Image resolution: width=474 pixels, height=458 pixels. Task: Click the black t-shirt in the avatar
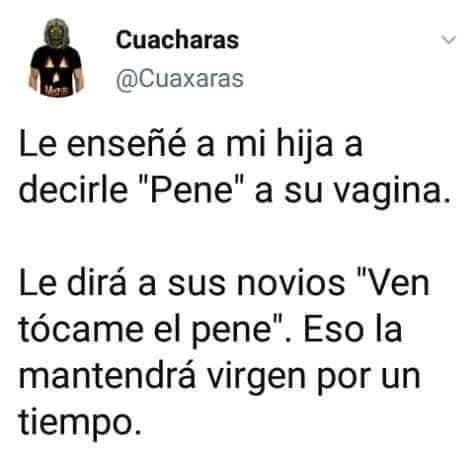coord(56,71)
